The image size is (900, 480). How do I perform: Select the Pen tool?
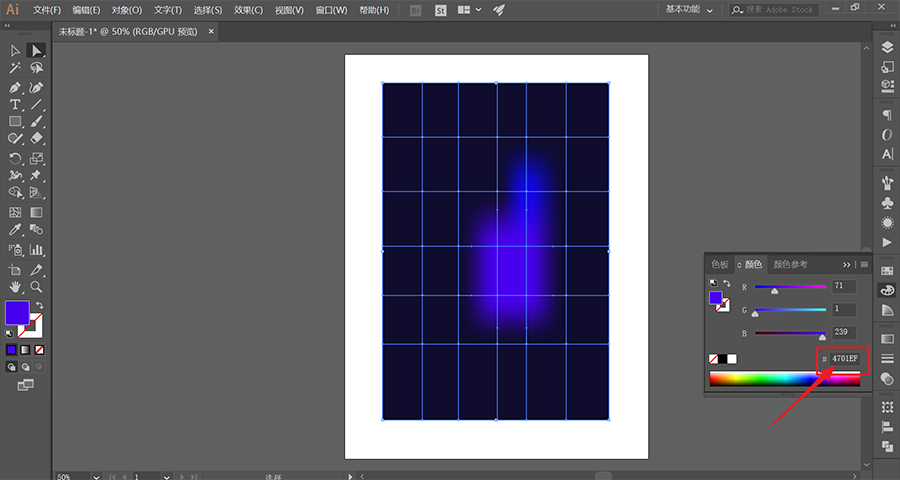pyautogui.click(x=16, y=87)
